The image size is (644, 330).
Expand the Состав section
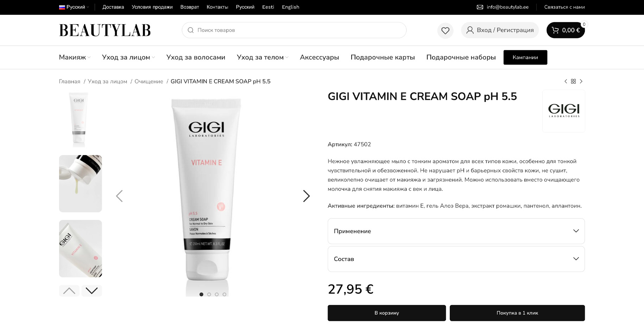[456, 259]
